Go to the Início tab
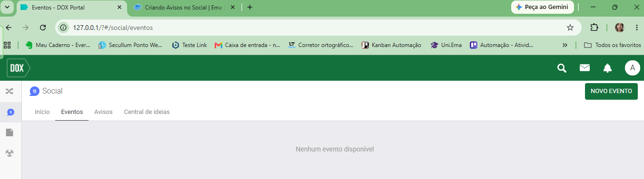Screen dimensions: 644x179 [x=42, y=112]
